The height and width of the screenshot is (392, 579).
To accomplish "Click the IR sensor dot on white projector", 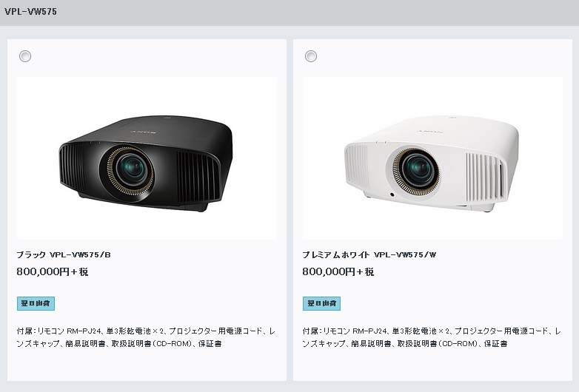I will tap(392, 195).
